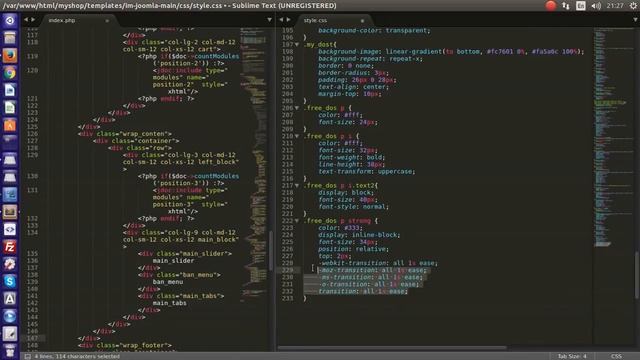
Task: Close the index.php tab
Action: [x=107, y=20]
